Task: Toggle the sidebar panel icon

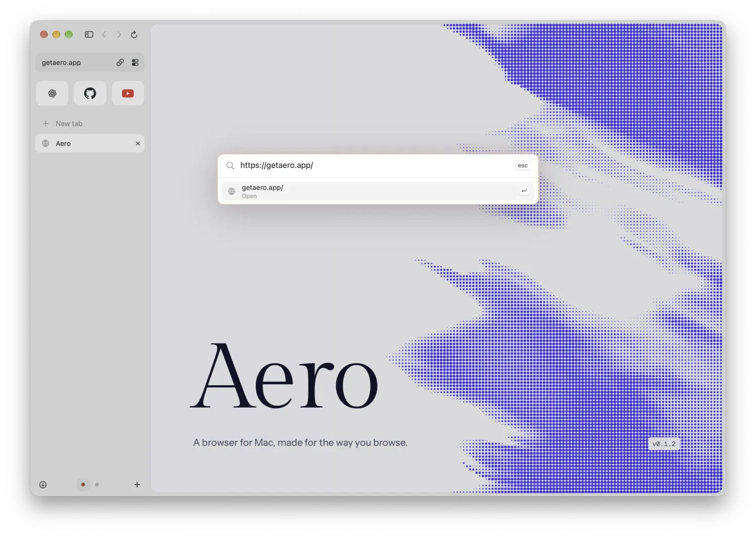Action: pyautogui.click(x=89, y=34)
